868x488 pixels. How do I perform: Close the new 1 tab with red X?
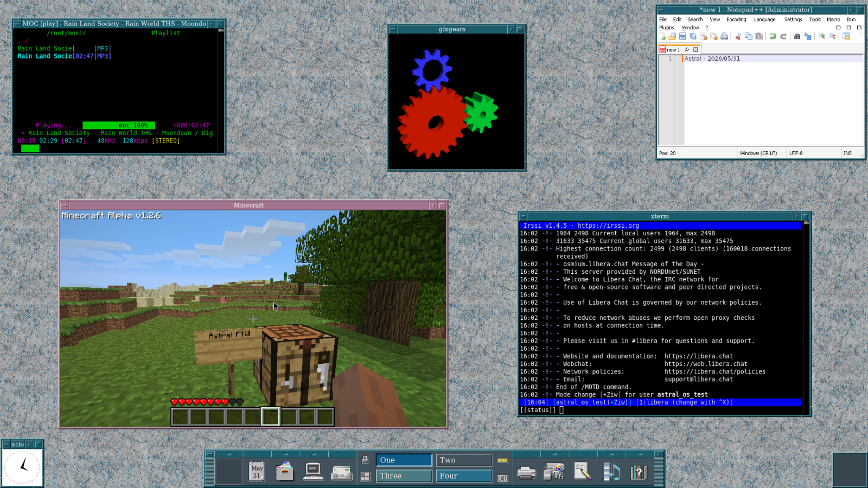click(695, 49)
